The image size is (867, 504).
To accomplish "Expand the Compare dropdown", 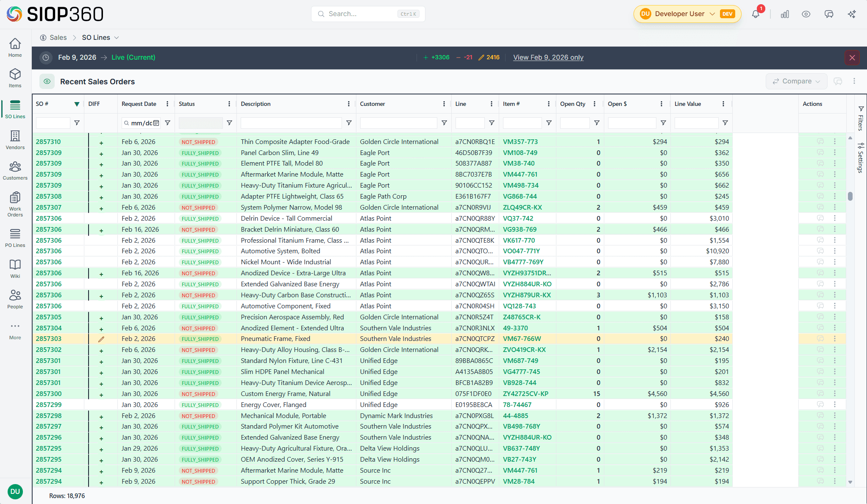I will tap(796, 81).
